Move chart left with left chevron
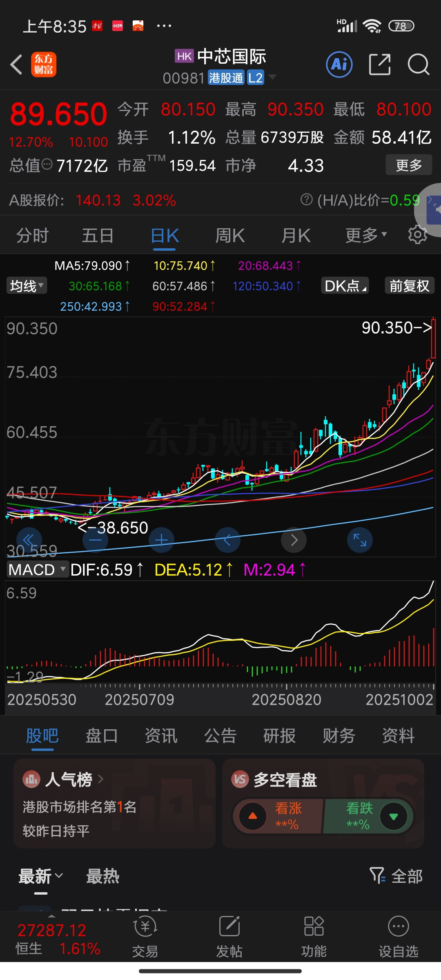 click(227, 540)
